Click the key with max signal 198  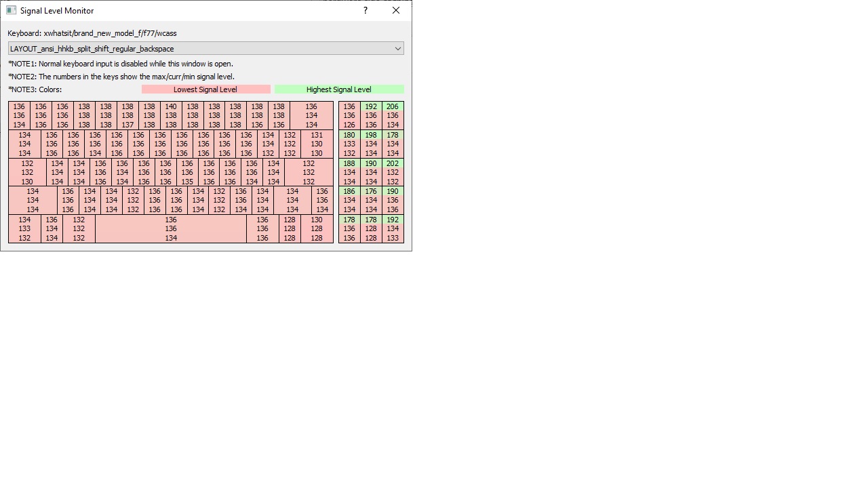coord(371,144)
